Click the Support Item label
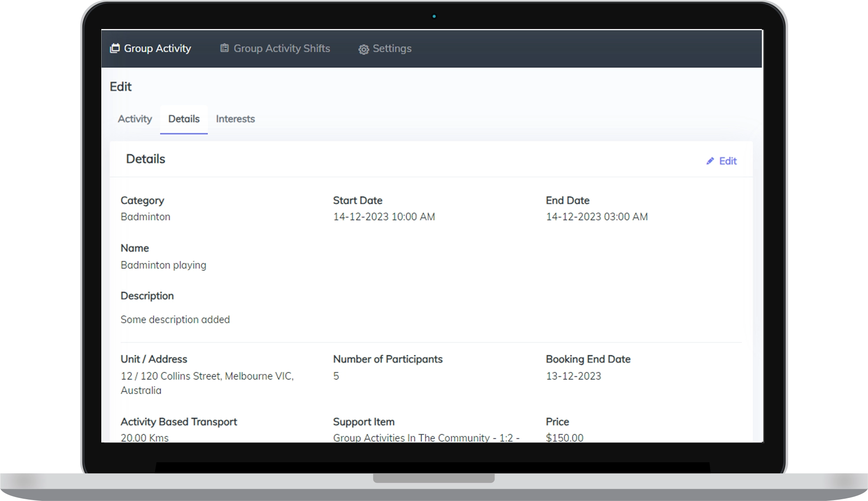The image size is (868, 501). [364, 422]
